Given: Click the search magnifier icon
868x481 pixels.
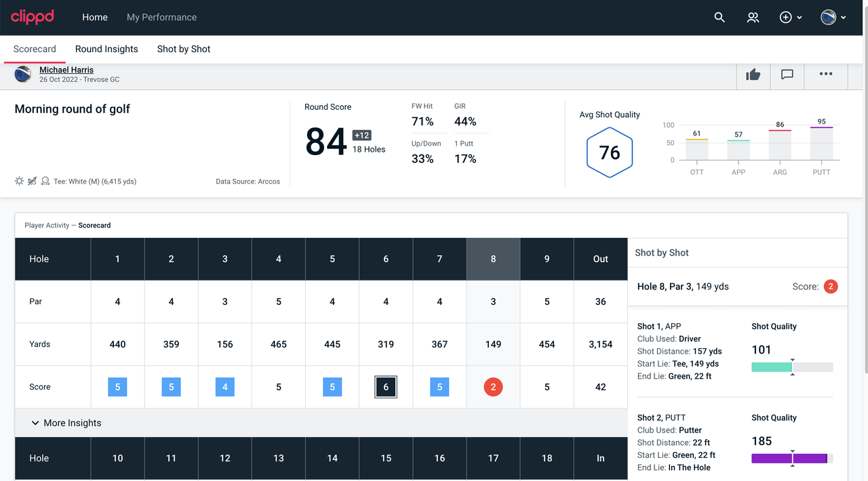Looking at the screenshot, I should pos(719,18).
